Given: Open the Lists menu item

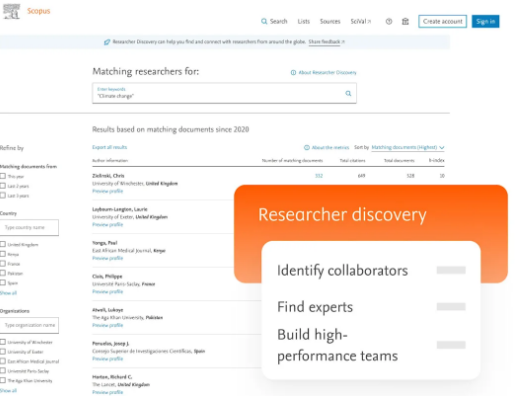Looking at the screenshot, I should pos(304,21).
